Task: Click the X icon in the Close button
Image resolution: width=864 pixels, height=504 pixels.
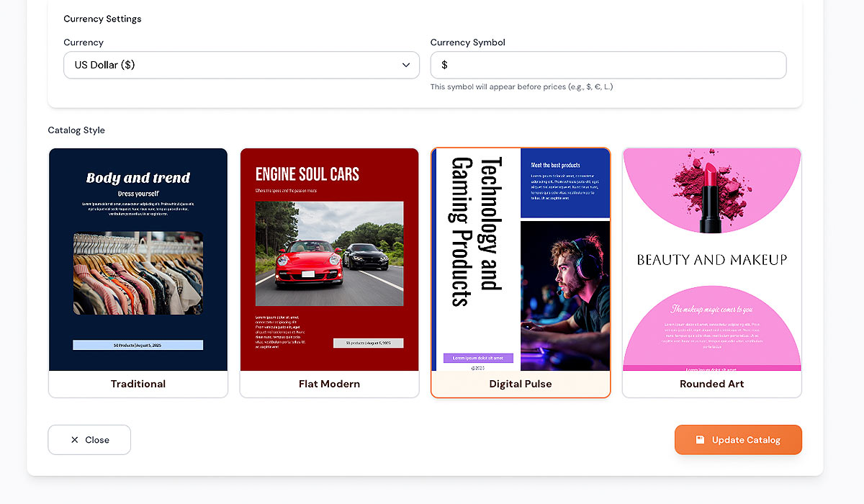Action: click(75, 440)
